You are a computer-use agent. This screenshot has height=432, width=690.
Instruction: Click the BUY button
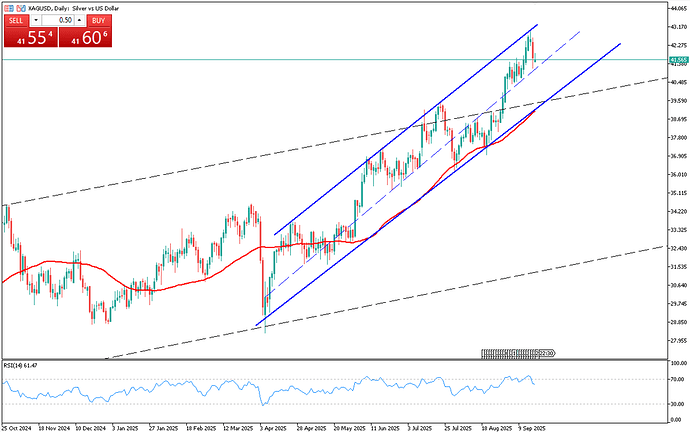pyautogui.click(x=99, y=21)
